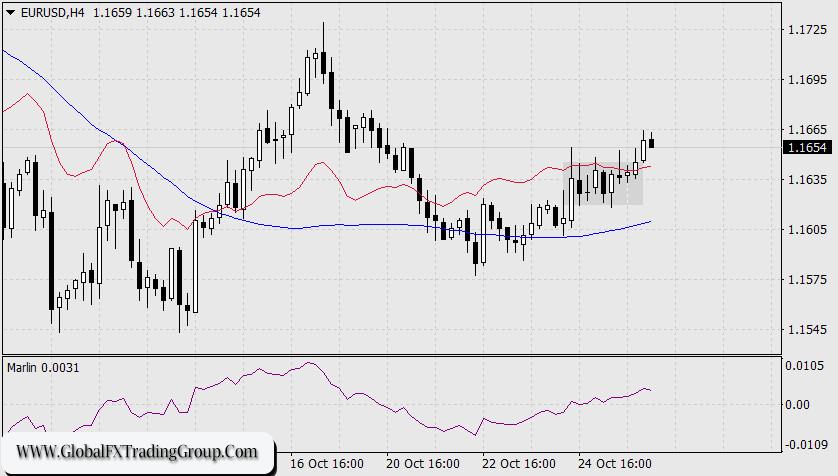Image resolution: width=838 pixels, height=476 pixels.
Task: Click the triangle arrow beside EURUSD,H4
Action: click(10, 11)
